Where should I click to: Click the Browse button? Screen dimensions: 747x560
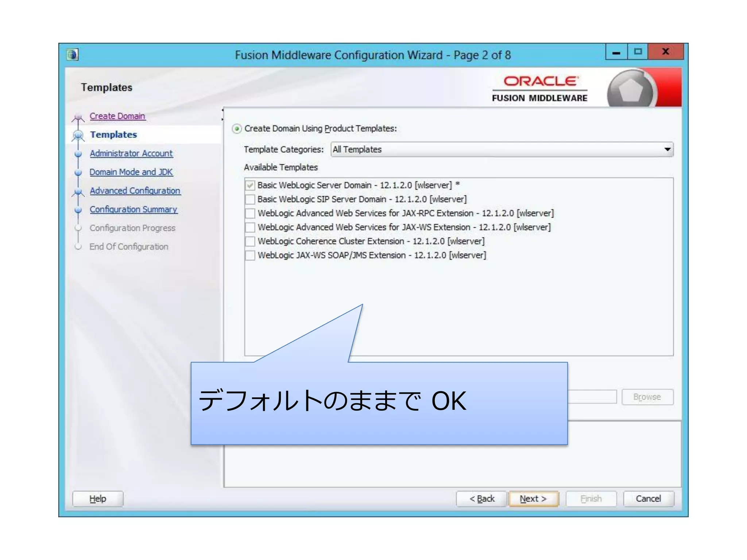tap(647, 397)
